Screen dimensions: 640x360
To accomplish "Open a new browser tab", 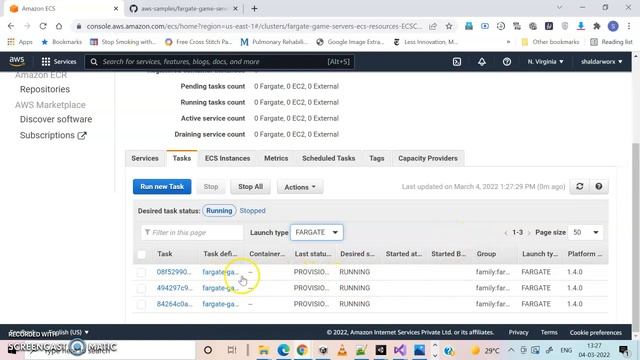I will click(x=254, y=9).
